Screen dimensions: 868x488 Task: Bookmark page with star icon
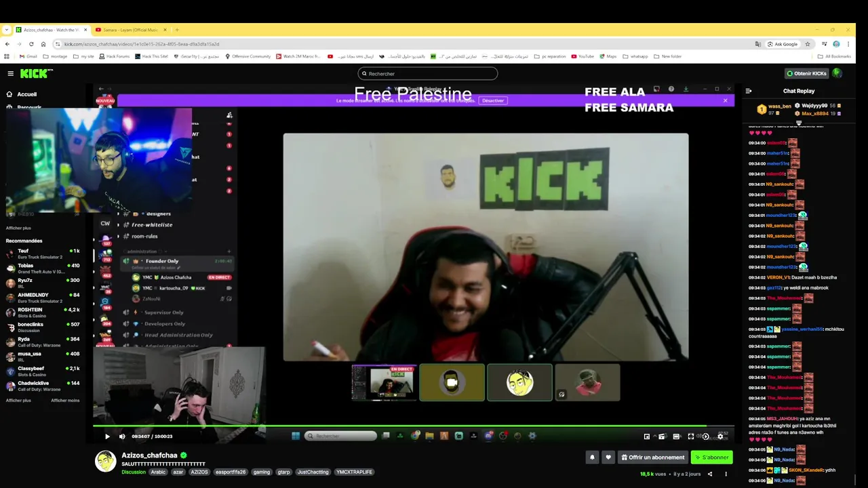(808, 44)
